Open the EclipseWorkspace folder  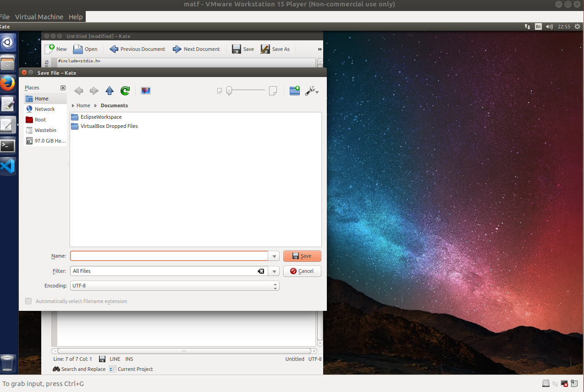101,117
